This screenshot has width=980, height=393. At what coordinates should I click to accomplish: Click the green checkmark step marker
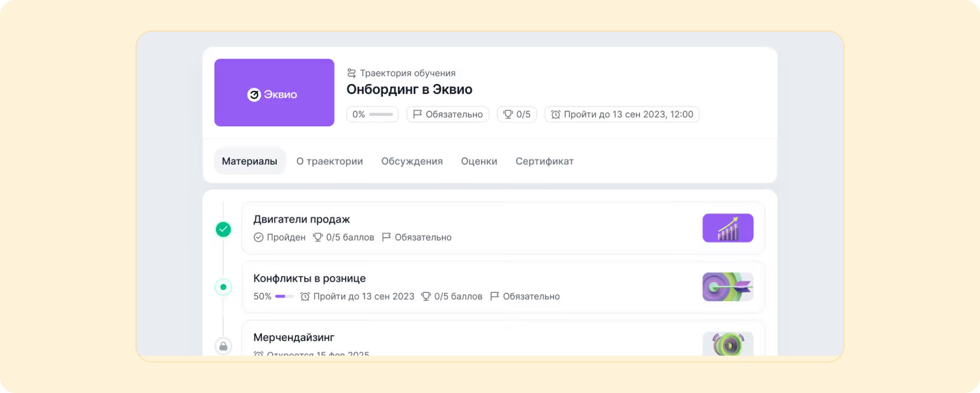coord(223,229)
